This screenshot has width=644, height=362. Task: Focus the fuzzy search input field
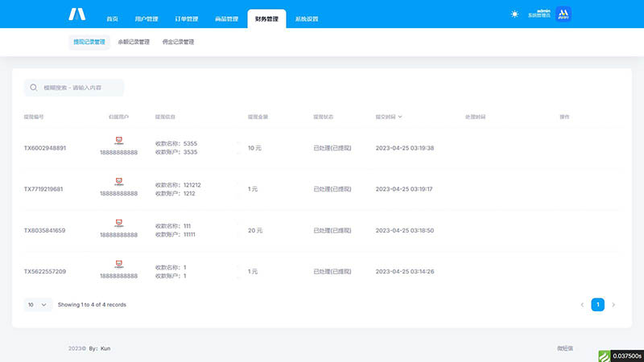click(x=74, y=88)
